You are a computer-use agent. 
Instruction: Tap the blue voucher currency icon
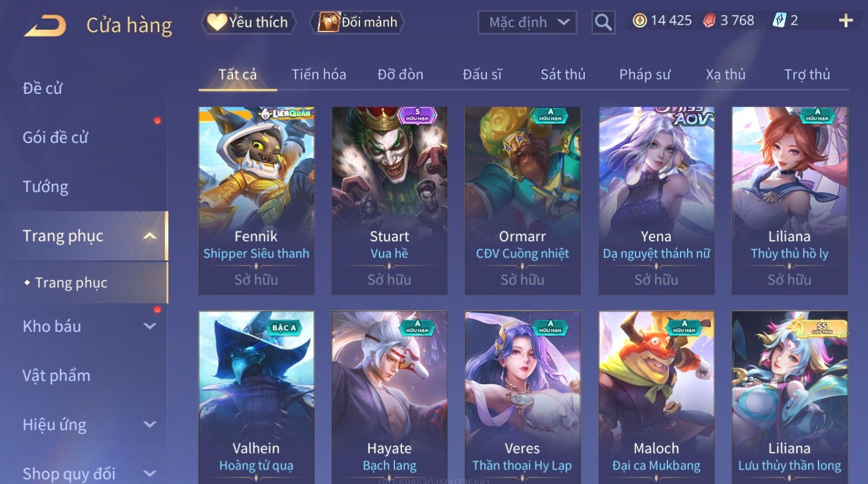point(779,21)
